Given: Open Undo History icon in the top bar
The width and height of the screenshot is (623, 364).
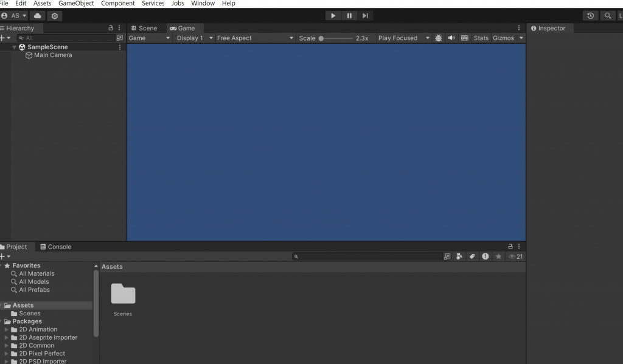Looking at the screenshot, I should 590,16.
